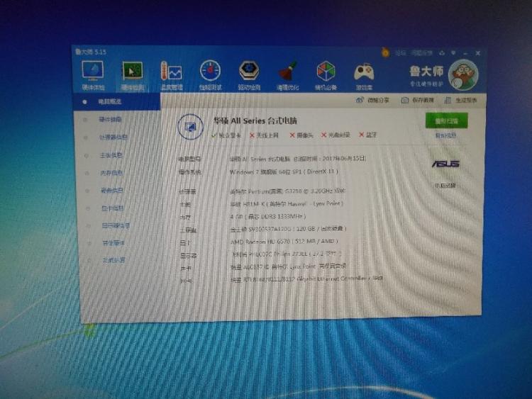Select 硬件健康 in the sidebar
The height and width of the screenshot is (399, 532).
click(x=110, y=119)
